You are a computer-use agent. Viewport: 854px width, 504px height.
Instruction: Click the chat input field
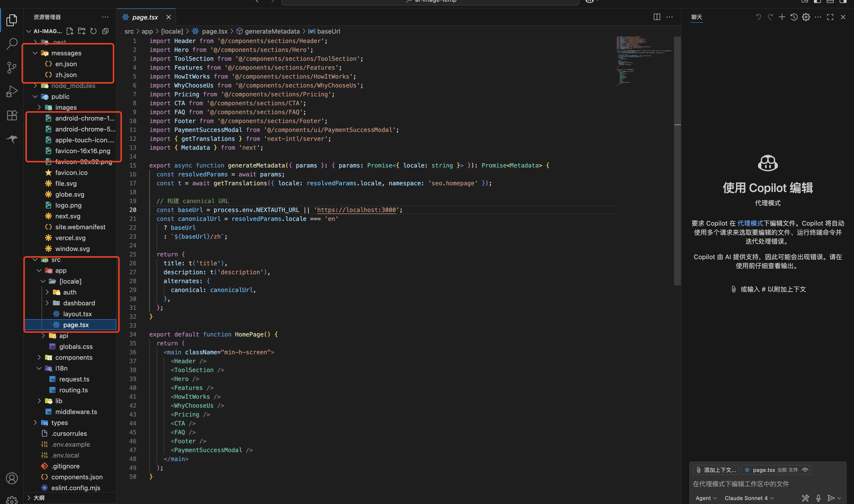tap(767, 484)
